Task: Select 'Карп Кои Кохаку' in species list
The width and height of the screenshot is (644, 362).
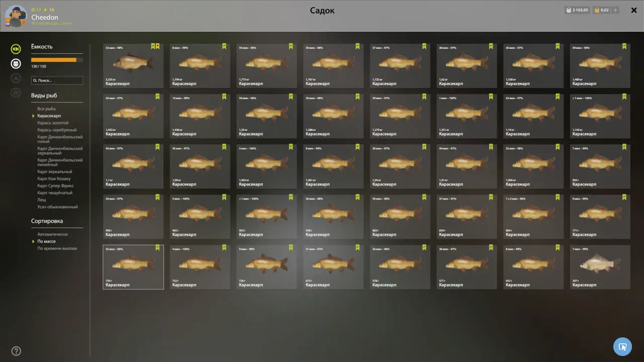Action: tap(54, 179)
